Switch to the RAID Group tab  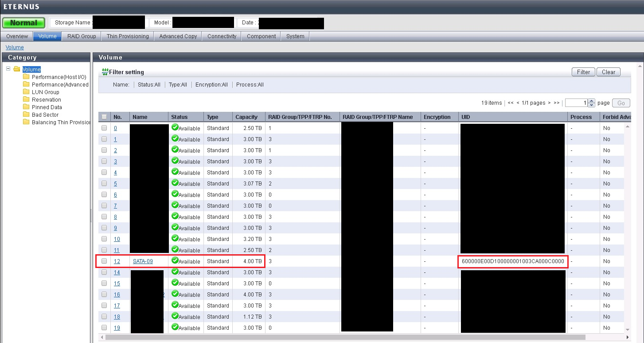[x=81, y=36]
